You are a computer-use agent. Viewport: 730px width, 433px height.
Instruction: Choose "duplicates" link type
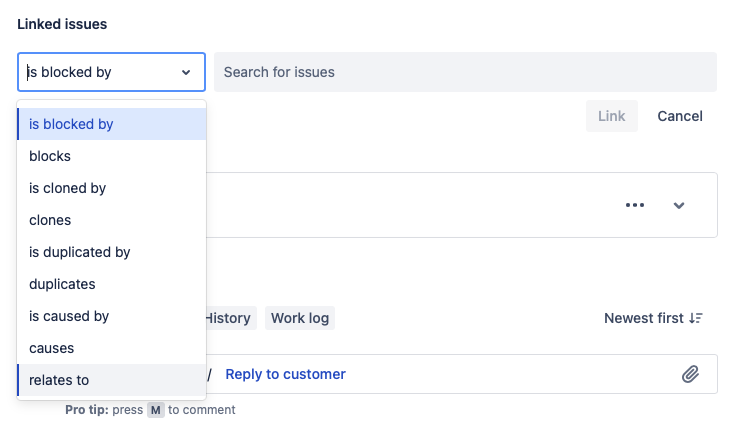click(x=111, y=284)
